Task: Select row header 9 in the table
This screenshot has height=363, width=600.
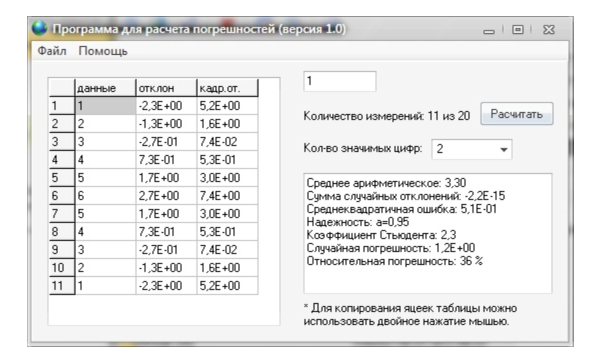Action: pyautogui.click(x=62, y=249)
